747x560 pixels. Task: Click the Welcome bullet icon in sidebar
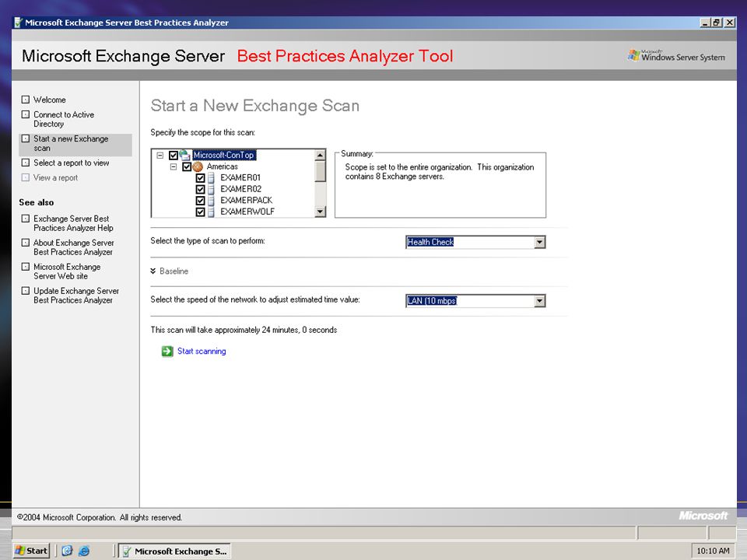pyautogui.click(x=26, y=100)
